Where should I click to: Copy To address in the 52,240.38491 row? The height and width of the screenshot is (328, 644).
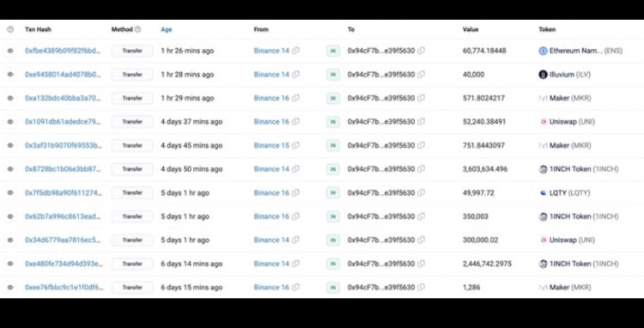(x=421, y=122)
